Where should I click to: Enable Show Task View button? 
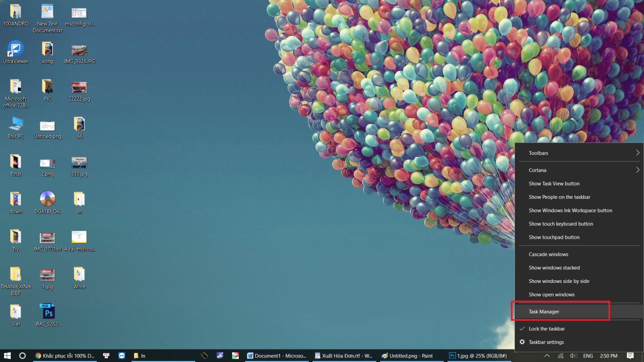579,183
